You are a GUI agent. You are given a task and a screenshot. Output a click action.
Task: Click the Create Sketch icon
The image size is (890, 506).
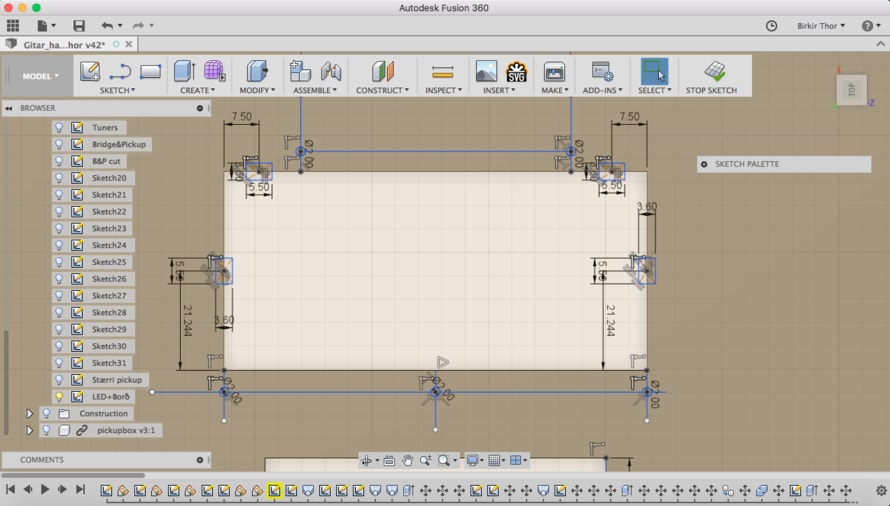[x=90, y=71]
